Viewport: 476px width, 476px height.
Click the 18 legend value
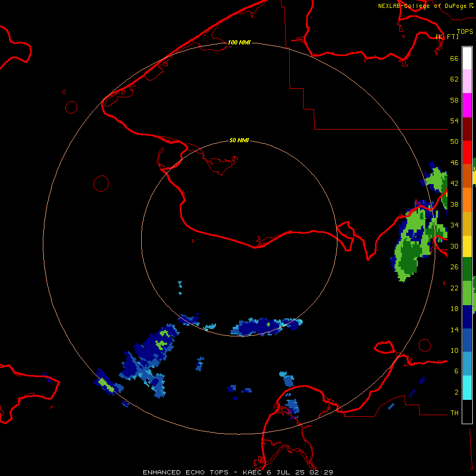click(x=454, y=309)
